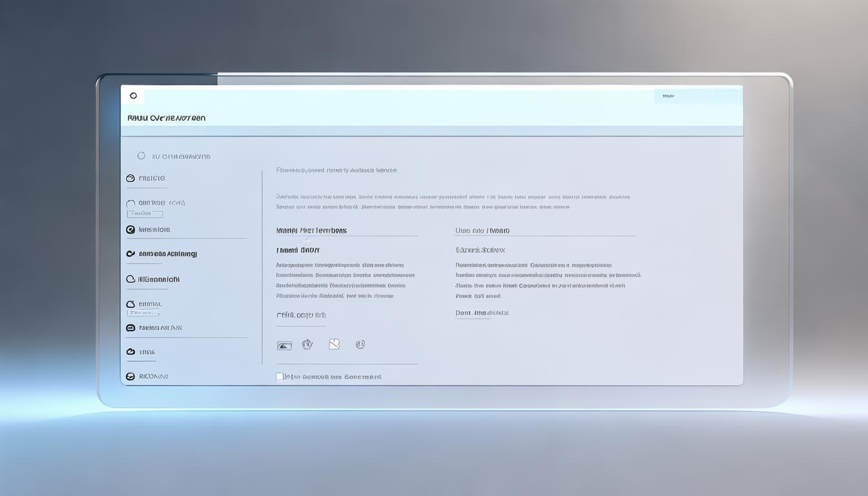The width and height of the screenshot is (868, 496).
Task: Click the icon beside the 'FRBICIE' sidebar item
Action: (x=130, y=178)
